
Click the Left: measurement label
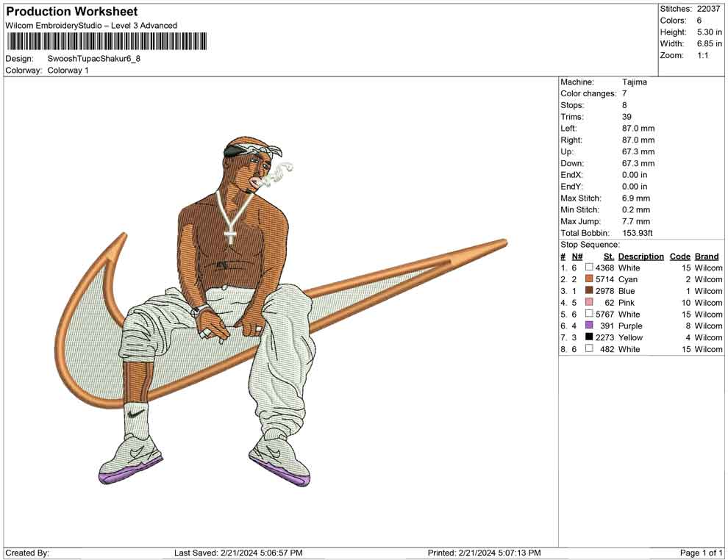click(568, 129)
